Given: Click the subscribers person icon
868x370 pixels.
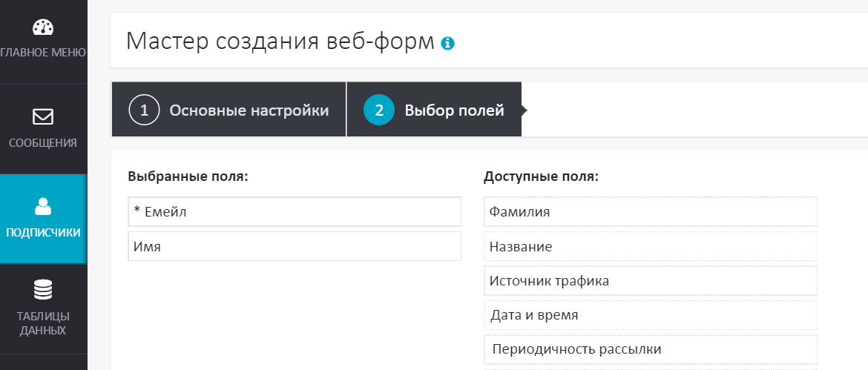Looking at the screenshot, I should (43, 207).
